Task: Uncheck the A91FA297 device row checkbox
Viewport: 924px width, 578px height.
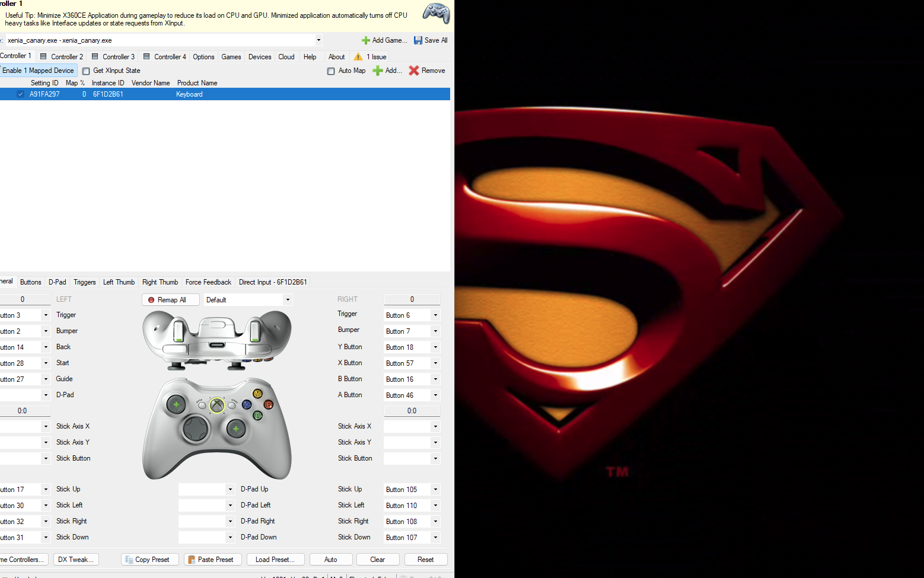Action: (20, 94)
